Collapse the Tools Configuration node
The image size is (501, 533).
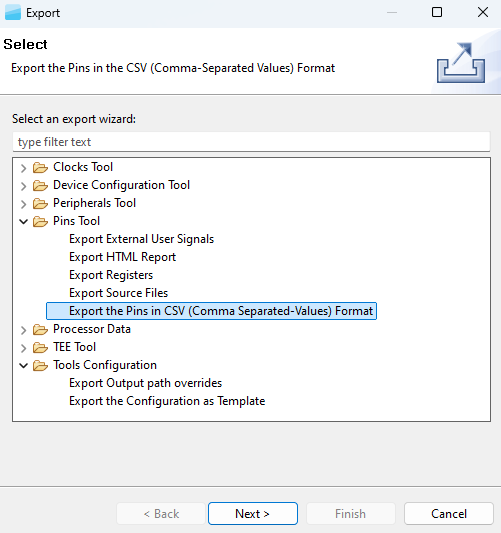point(23,366)
